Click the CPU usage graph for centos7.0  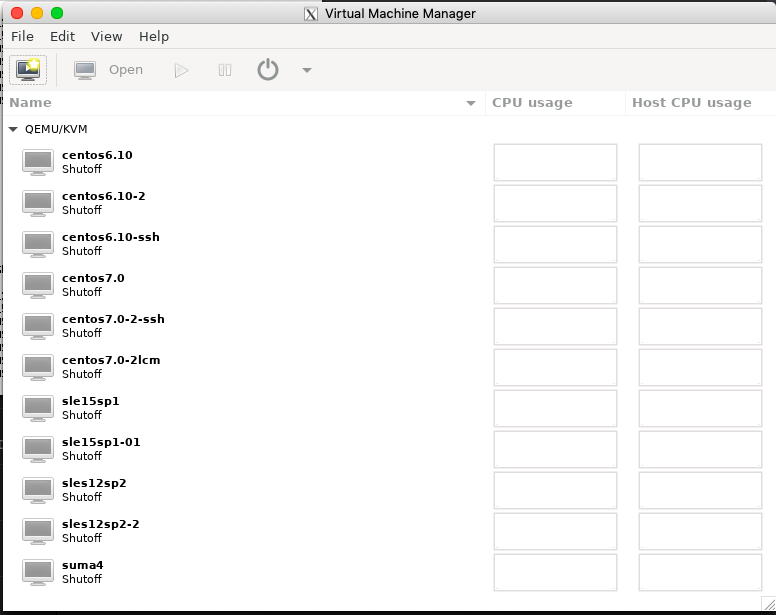click(555, 285)
